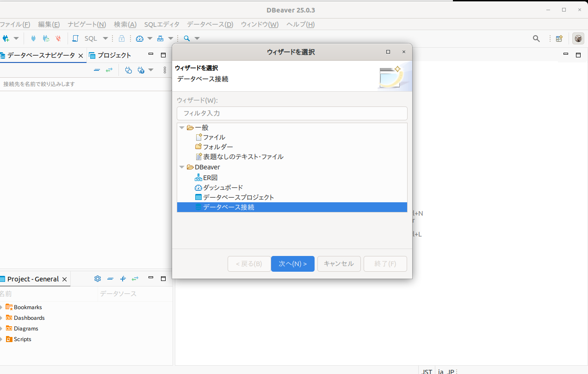Click the dashboard gauge icon in main toolbar
This screenshot has width=588, height=374.
140,38
